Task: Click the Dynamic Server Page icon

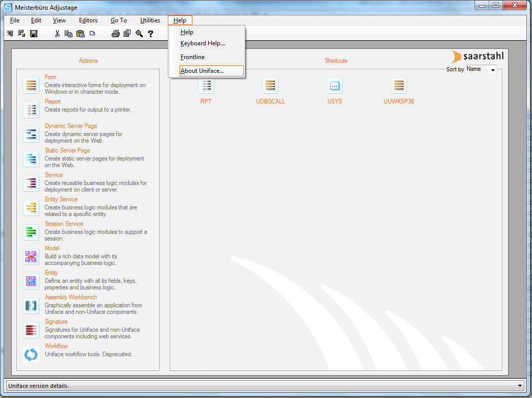Action: click(31, 134)
